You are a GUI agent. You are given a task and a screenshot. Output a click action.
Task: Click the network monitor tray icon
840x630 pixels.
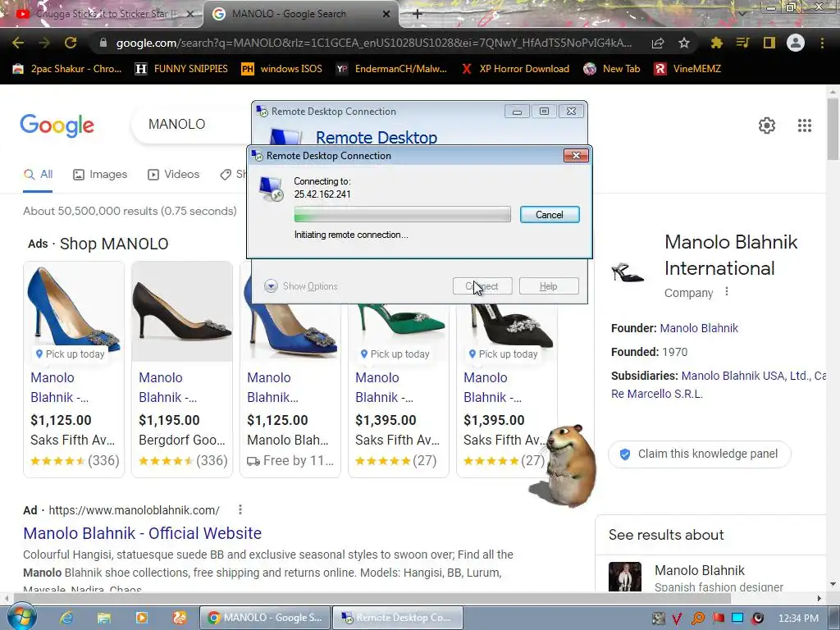(x=737, y=619)
